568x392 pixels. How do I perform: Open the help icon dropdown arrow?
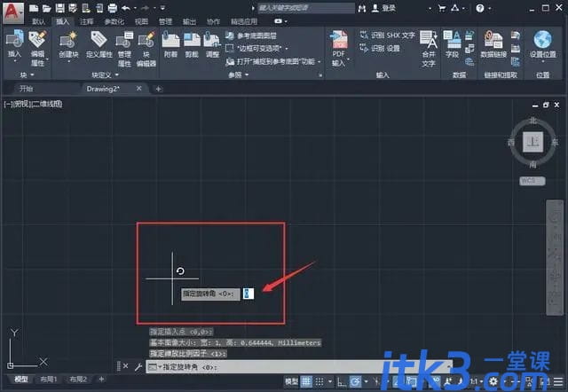point(489,8)
